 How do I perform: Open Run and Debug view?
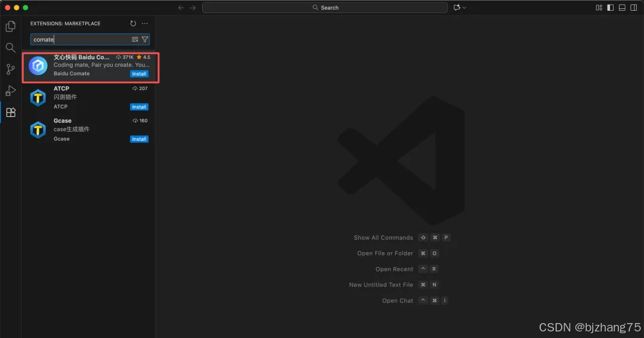(x=11, y=91)
